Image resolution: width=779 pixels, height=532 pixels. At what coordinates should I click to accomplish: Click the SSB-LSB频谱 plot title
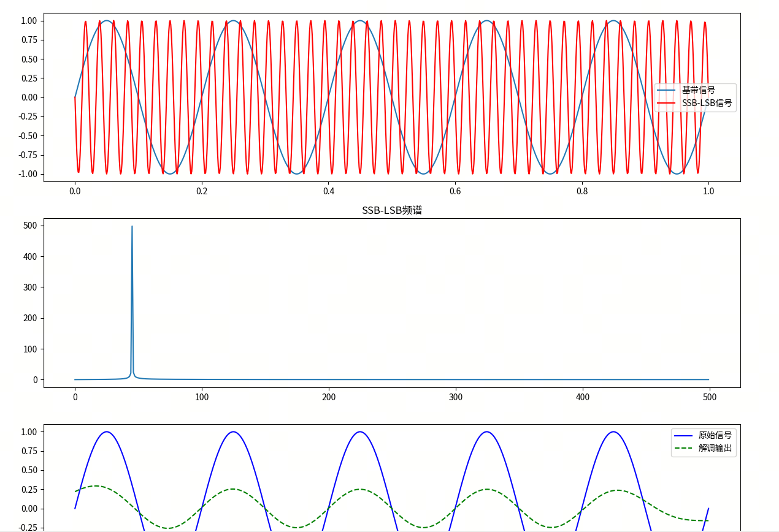click(x=392, y=210)
